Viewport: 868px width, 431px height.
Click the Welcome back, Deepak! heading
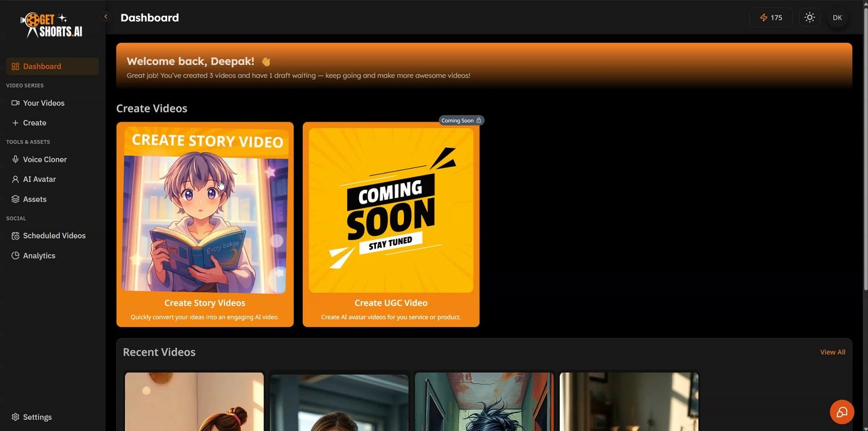[190, 61]
